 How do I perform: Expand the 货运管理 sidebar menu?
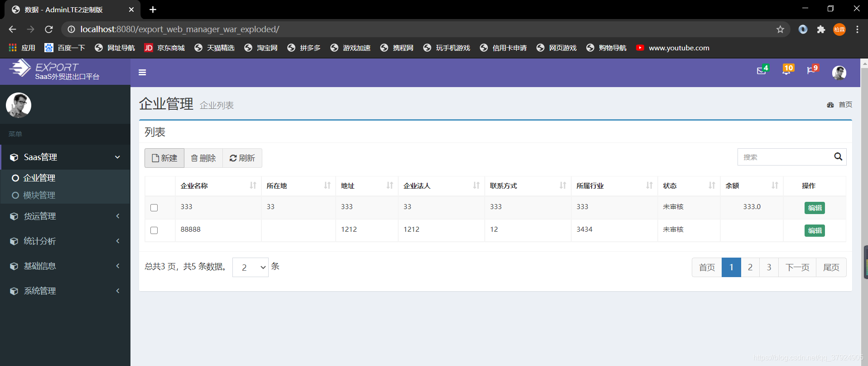point(65,216)
